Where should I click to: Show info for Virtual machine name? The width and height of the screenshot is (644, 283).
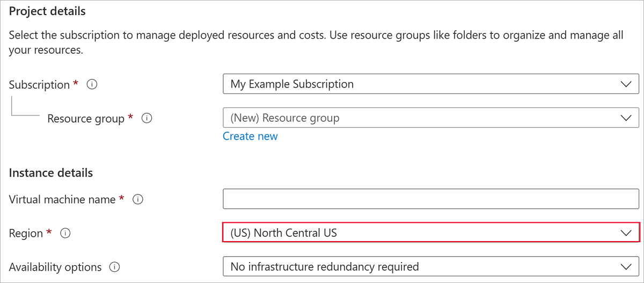pos(137,199)
